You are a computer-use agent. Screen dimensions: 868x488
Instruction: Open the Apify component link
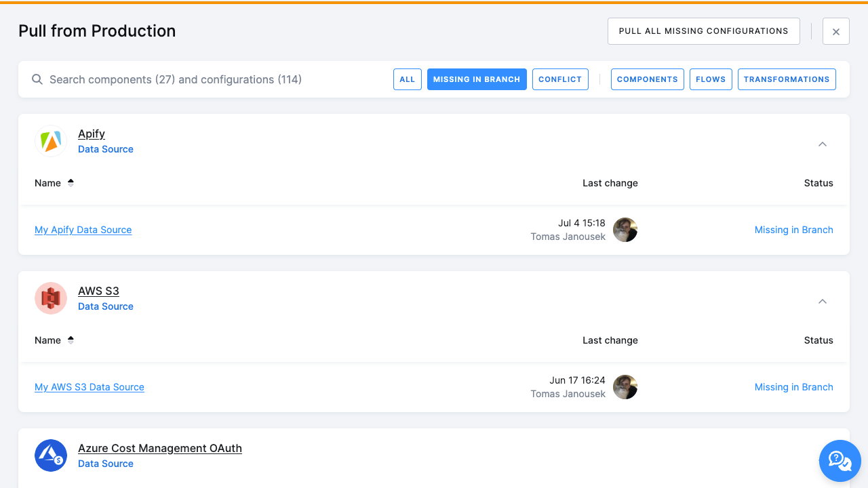click(x=92, y=134)
